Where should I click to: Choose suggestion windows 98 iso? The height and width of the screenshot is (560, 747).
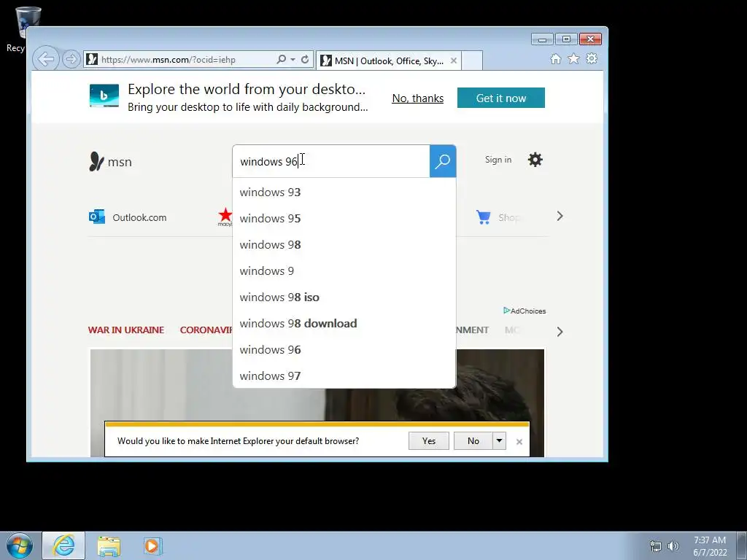coord(344,297)
